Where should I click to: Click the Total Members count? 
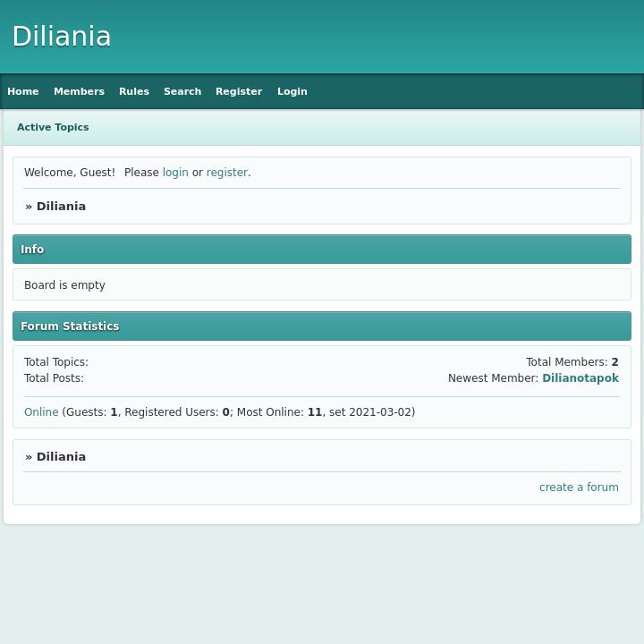point(614,362)
